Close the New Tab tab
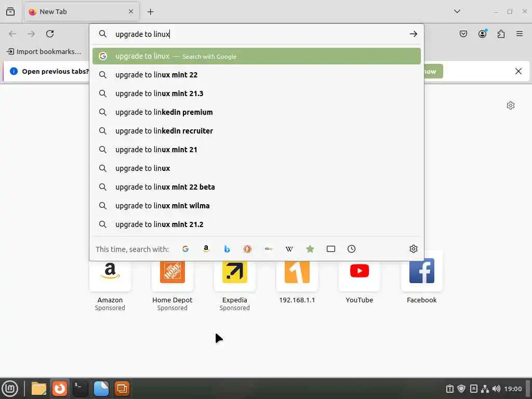 pos(130,11)
